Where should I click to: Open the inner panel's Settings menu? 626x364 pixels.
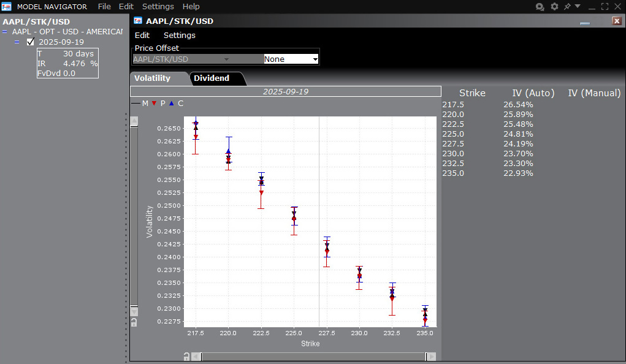(179, 36)
